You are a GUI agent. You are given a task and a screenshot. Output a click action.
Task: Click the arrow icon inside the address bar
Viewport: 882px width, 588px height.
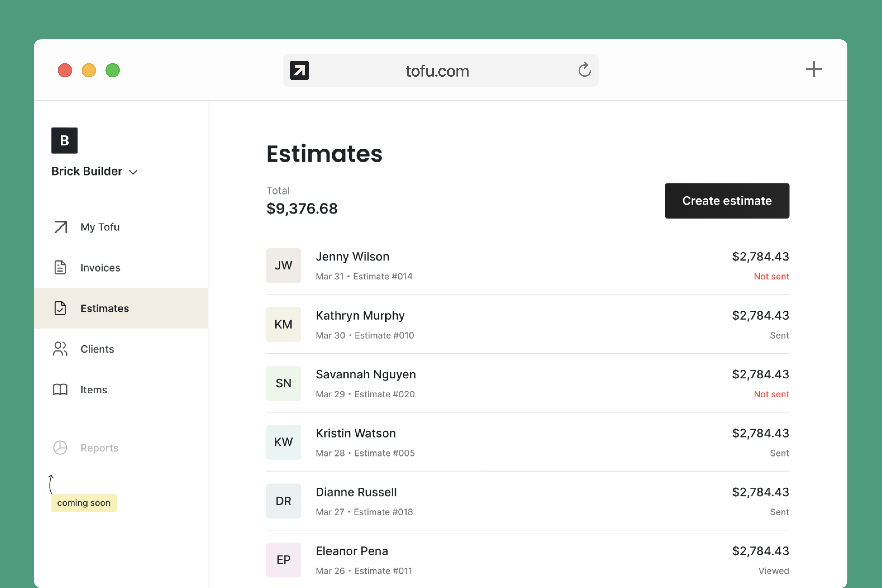click(x=299, y=70)
